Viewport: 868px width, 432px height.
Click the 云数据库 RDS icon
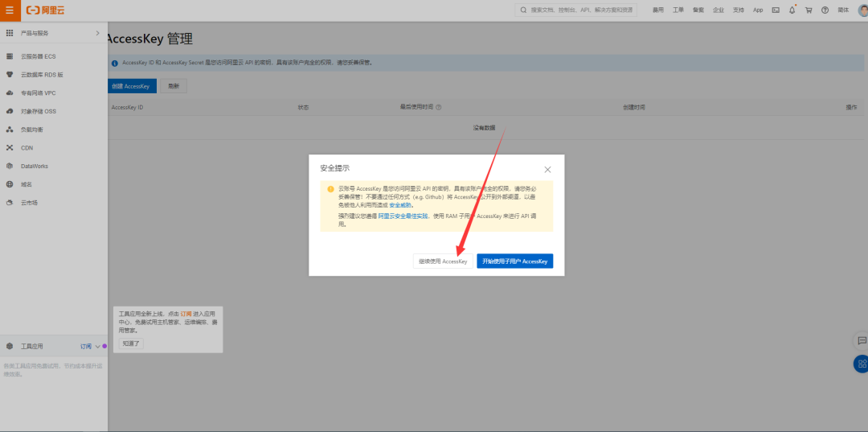(10, 75)
